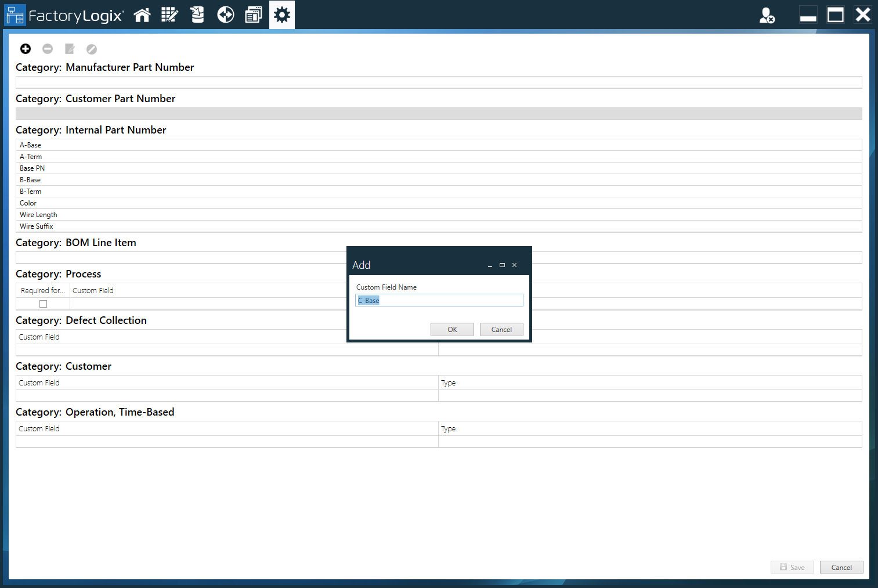The height and width of the screenshot is (588, 878).
Task: Open the FactoryLogix home screen
Action: coord(142,15)
